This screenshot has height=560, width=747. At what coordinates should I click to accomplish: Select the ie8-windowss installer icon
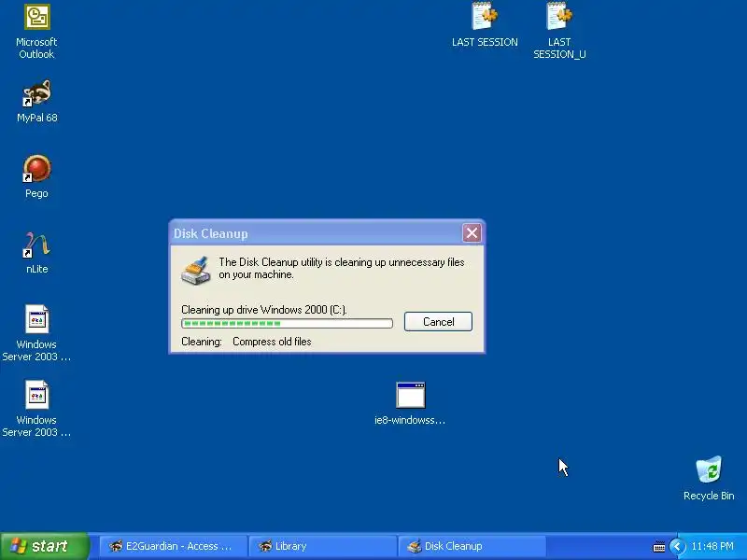tap(410, 395)
